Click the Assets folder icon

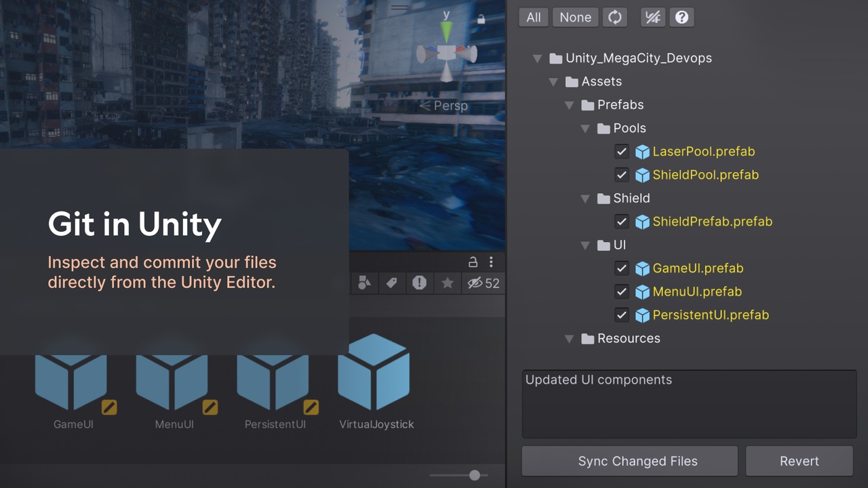click(572, 81)
